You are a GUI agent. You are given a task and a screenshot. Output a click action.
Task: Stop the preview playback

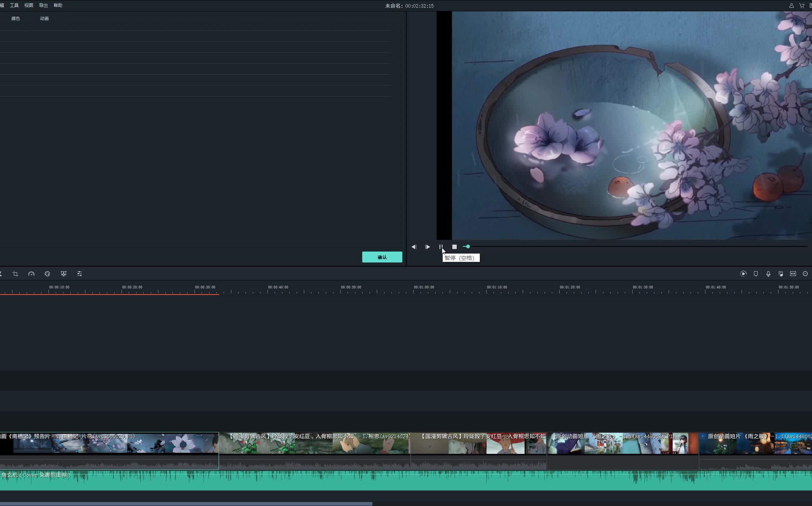tap(455, 247)
